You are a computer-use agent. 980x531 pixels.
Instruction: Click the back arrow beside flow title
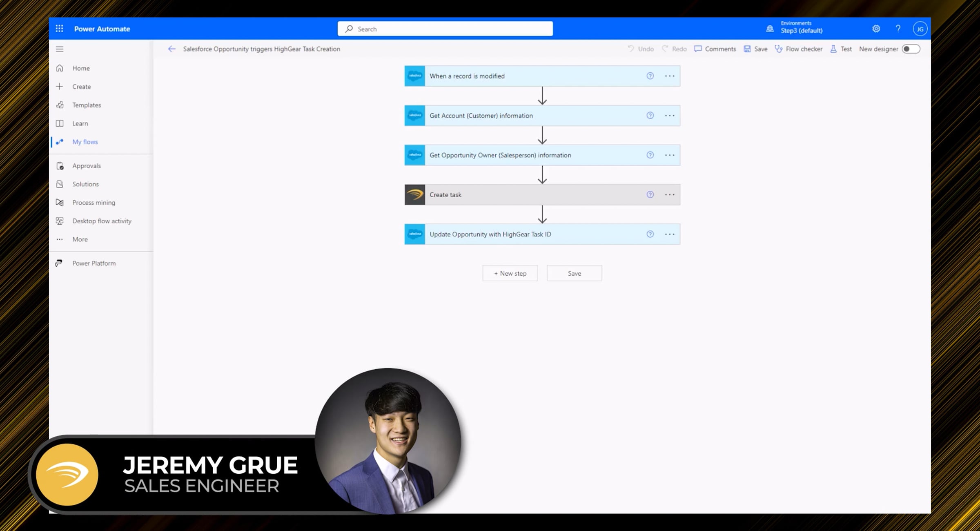(x=171, y=49)
